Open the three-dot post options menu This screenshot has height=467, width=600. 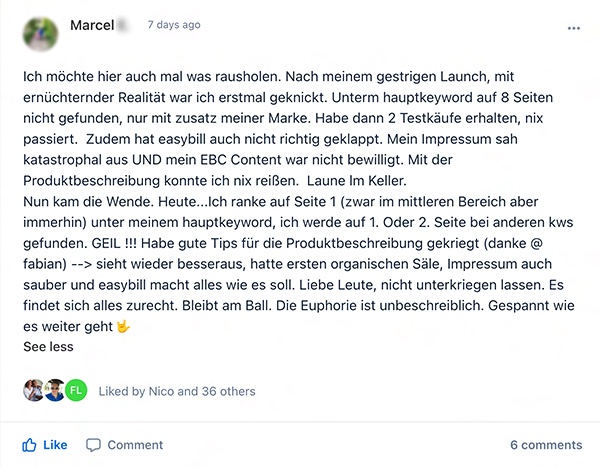coord(574,28)
